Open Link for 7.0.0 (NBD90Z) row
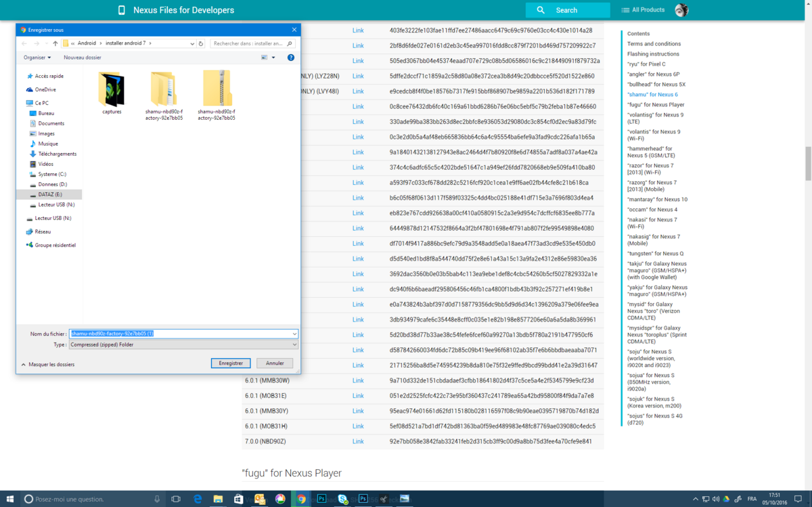The width and height of the screenshot is (812, 507). [358, 441]
